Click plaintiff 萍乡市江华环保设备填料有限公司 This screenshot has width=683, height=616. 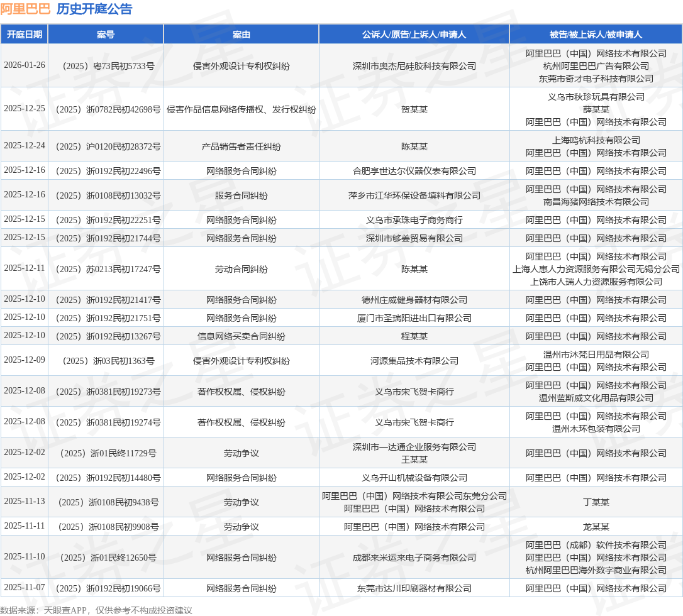click(x=414, y=196)
